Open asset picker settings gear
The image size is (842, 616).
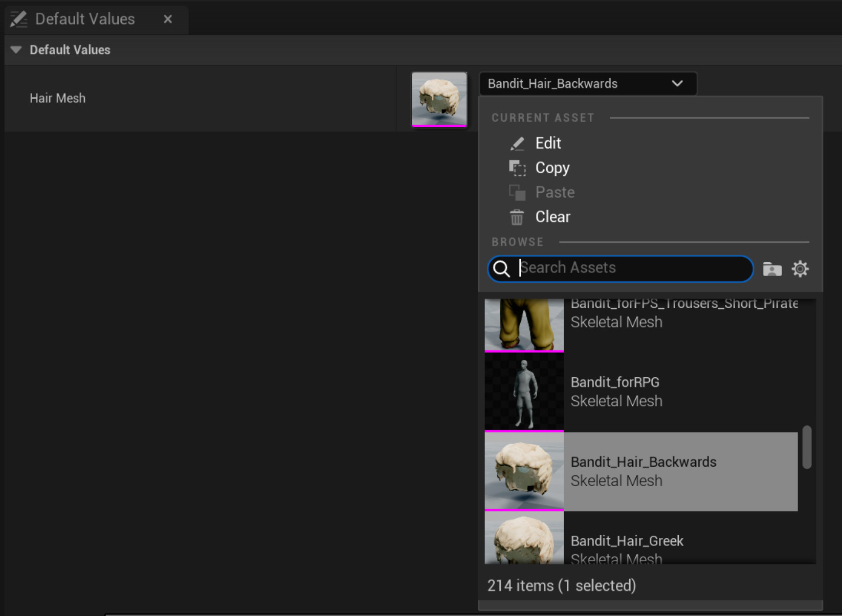[x=800, y=269]
